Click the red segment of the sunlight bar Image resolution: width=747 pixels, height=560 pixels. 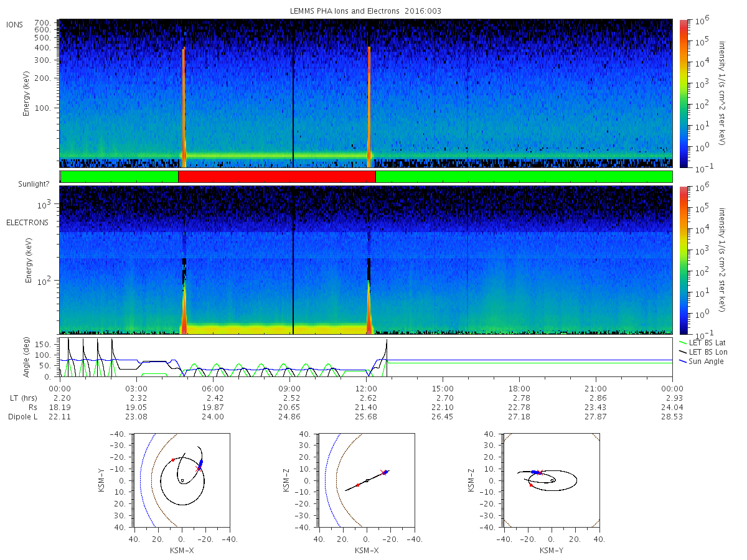[277, 177]
